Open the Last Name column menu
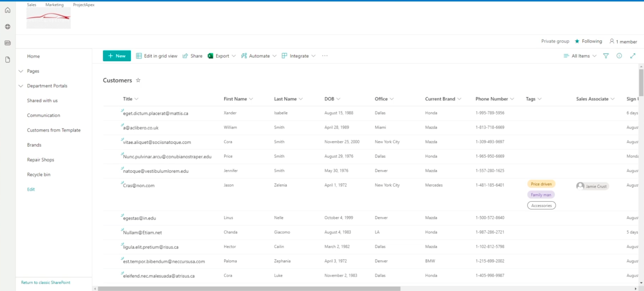The image size is (644, 291). pos(288,99)
